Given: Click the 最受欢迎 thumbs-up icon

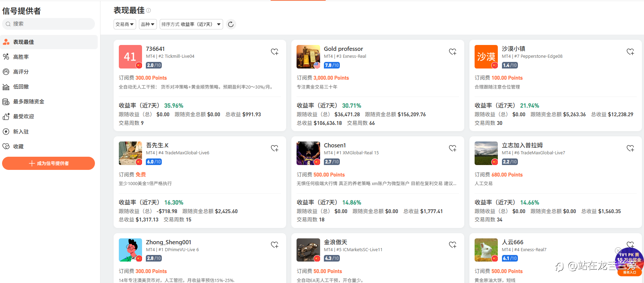Looking at the screenshot, I should click(6, 117).
